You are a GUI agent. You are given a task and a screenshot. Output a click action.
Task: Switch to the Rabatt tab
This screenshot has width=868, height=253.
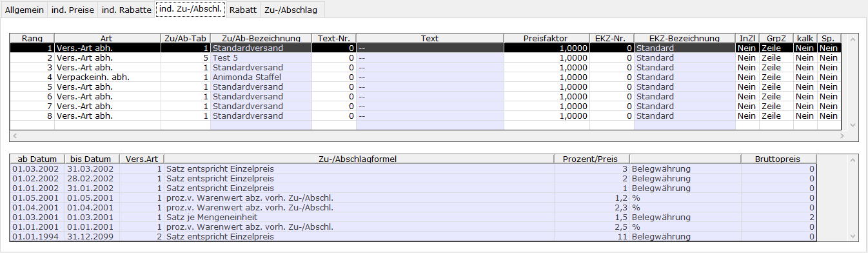point(242,10)
